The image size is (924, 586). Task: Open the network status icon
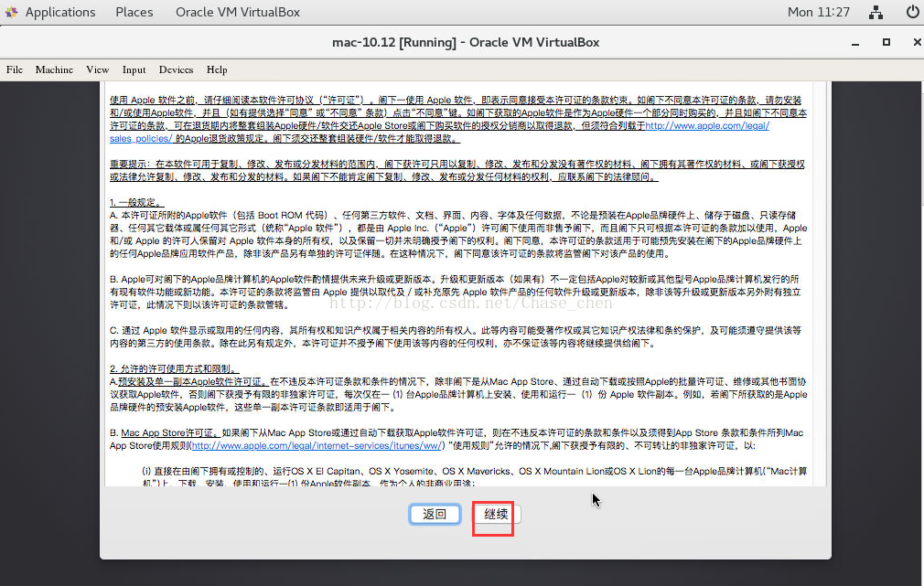click(876, 12)
